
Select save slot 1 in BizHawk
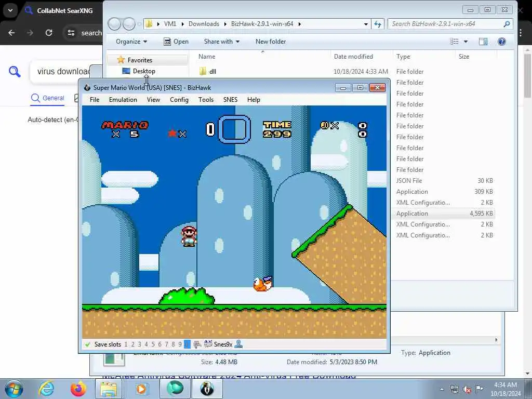point(126,344)
